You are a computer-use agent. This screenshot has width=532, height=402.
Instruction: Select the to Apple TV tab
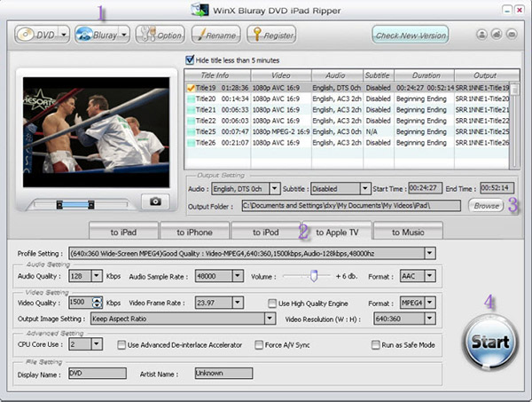(337, 232)
